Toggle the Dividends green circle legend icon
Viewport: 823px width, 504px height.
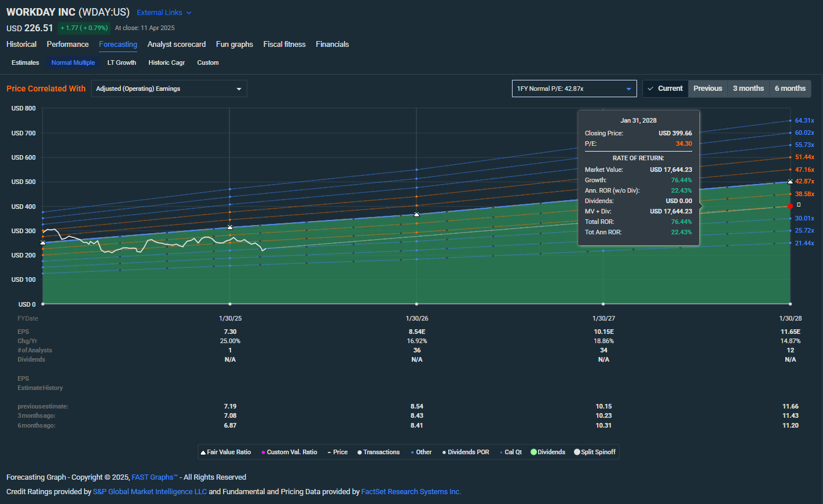(x=533, y=452)
